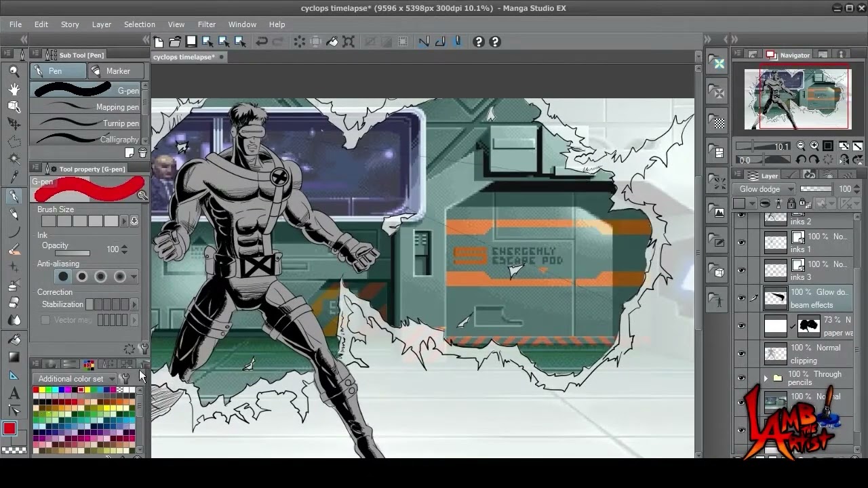Click the Delete sub tool trash icon

coord(142,153)
